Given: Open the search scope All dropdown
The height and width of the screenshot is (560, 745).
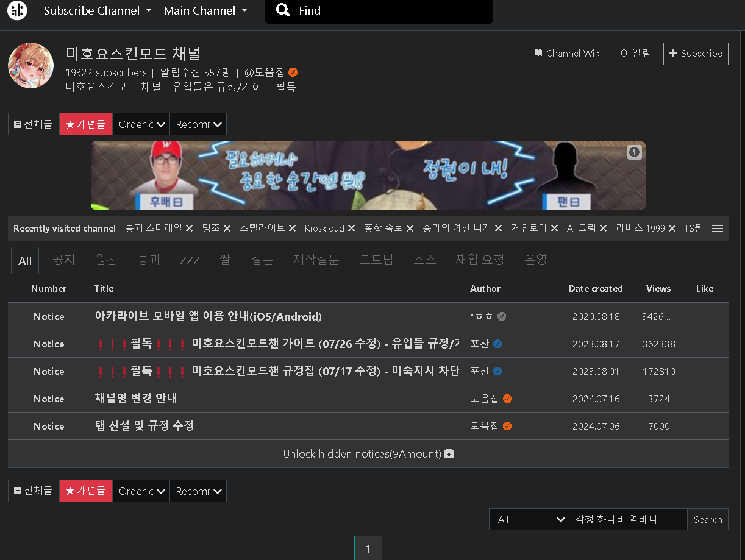Looking at the screenshot, I should pos(529,519).
